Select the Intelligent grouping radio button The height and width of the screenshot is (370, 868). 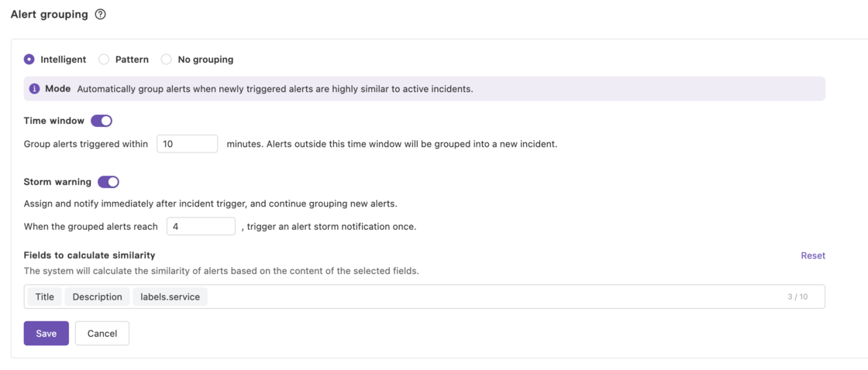click(29, 60)
